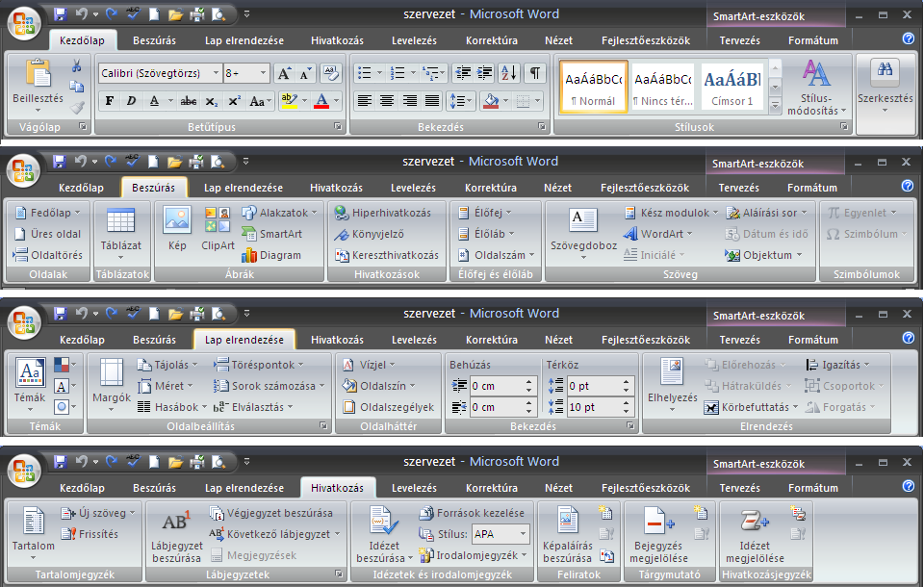
Task: Click the Cut scissors icon in Vágólap group
Action: point(77,65)
